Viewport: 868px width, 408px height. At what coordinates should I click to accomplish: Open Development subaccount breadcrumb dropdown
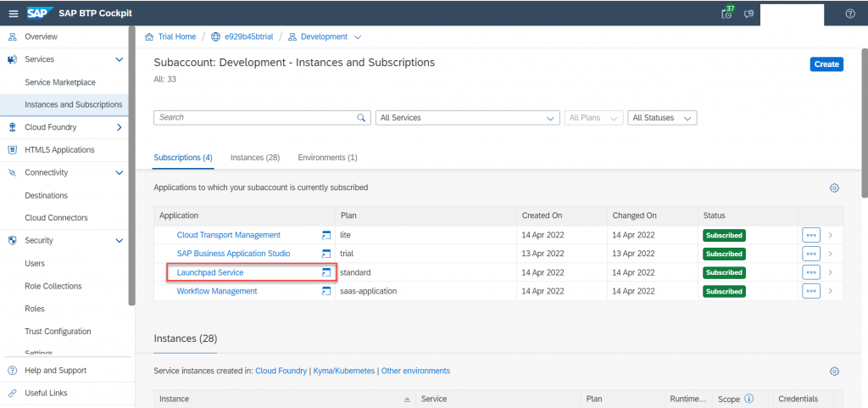(x=358, y=37)
